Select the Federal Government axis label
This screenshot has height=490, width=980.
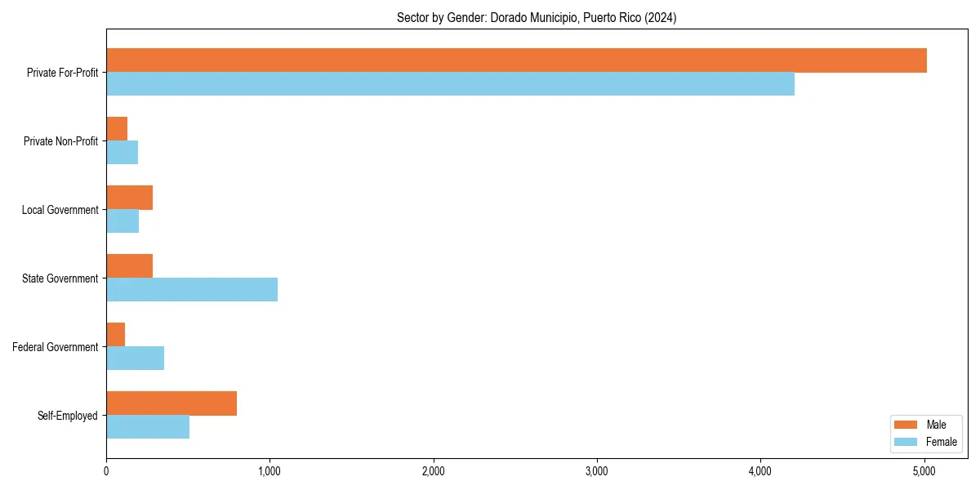(56, 347)
